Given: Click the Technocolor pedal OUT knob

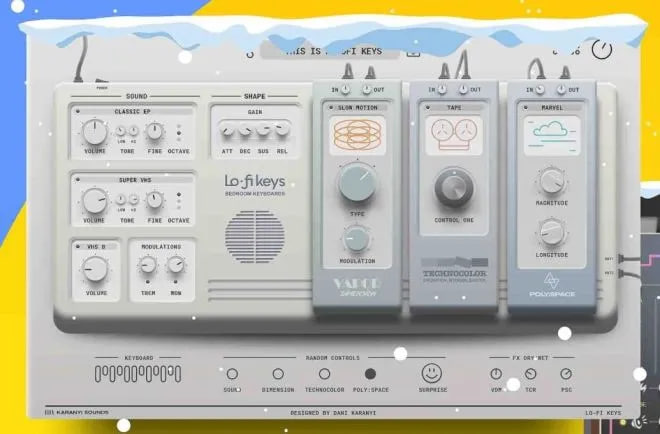Looking at the screenshot, I should (463, 89).
